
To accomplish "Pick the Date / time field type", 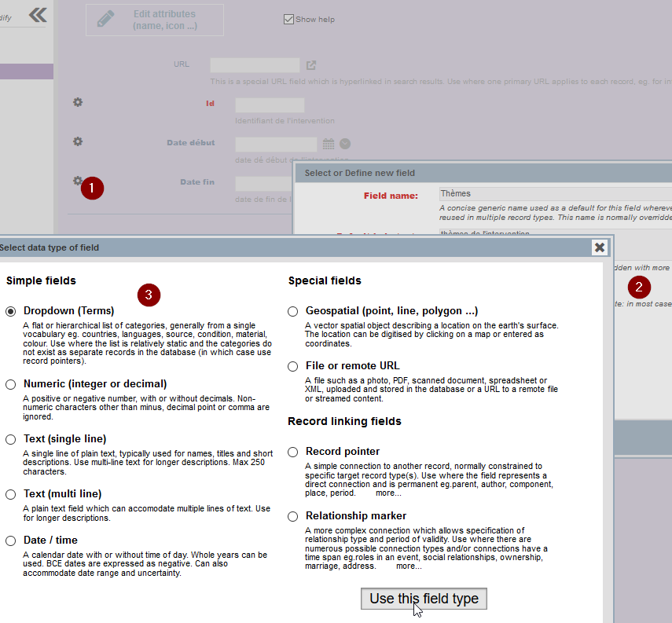I will tap(11, 541).
